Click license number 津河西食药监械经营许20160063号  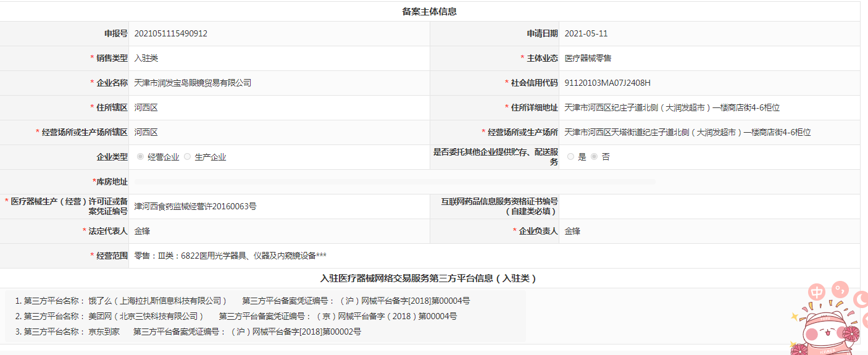(x=195, y=206)
